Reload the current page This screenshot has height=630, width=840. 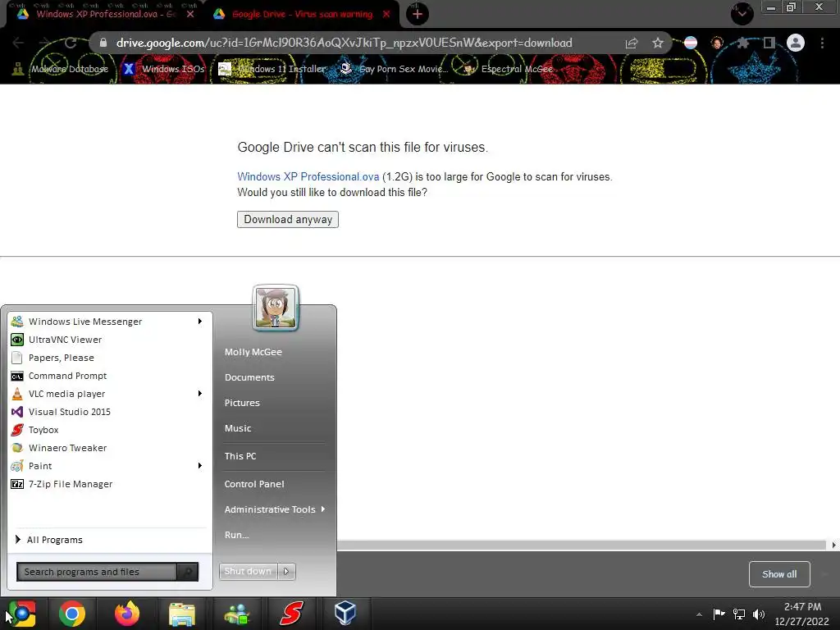coord(71,43)
